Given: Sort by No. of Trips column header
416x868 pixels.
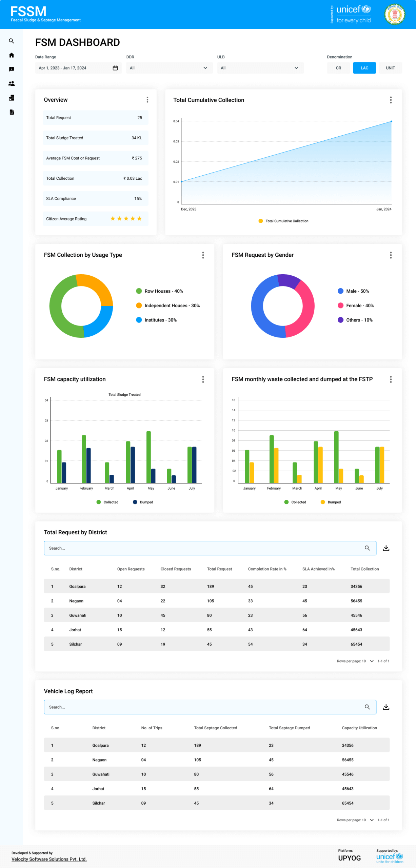Looking at the screenshot, I should click(x=152, y=728).
